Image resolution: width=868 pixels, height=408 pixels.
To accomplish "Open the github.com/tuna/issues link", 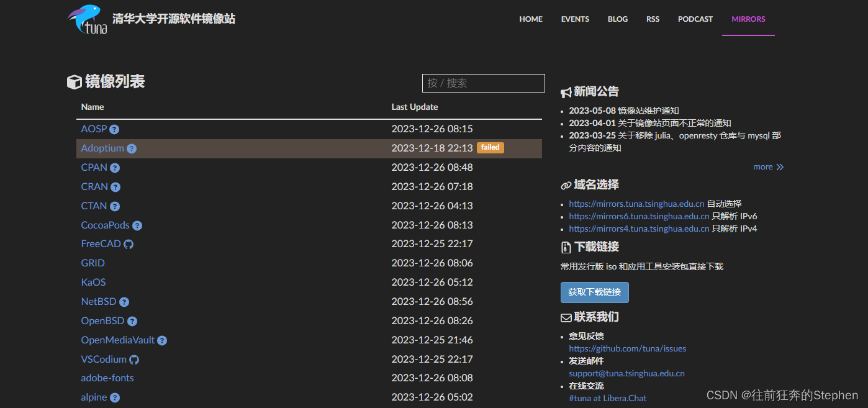I will click(628, 349).
